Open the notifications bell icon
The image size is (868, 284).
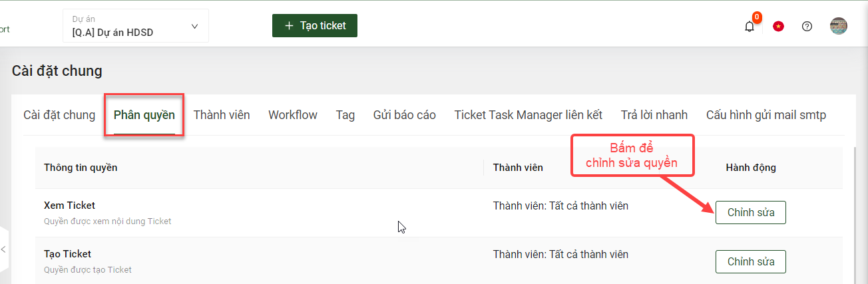[750, 27]
